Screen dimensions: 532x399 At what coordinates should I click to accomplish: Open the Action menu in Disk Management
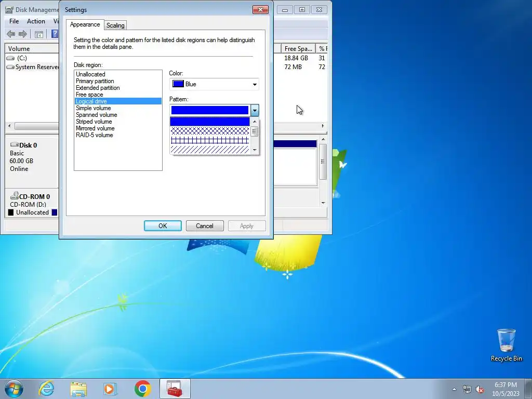[36, 21]
